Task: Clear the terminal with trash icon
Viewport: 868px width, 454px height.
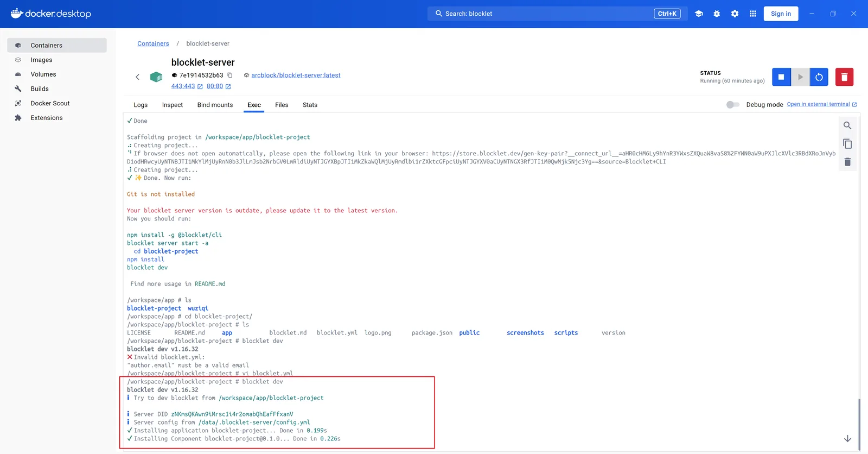Action: [x=847, y=162]
